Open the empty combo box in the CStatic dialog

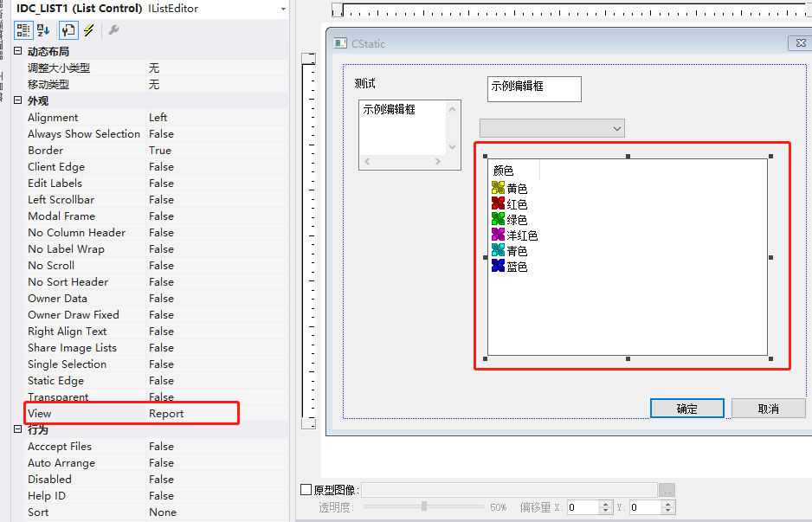point(616,127)
